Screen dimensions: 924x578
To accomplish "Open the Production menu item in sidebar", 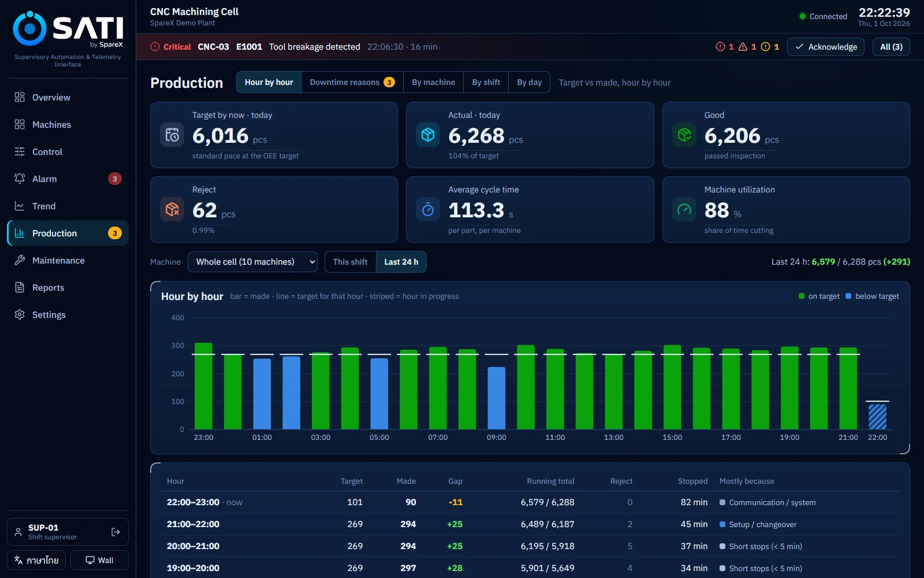I will click(x=68, y=233).
